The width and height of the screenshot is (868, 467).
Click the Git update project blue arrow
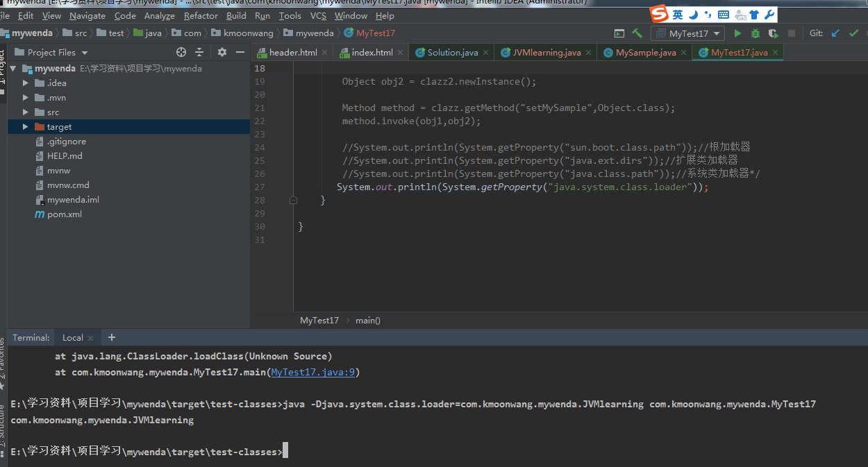click(835, 33)
